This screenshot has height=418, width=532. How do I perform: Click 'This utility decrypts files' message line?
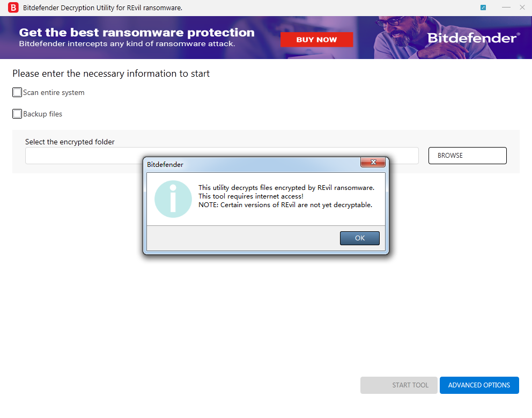pyautogui.click(x=286, y=188)
